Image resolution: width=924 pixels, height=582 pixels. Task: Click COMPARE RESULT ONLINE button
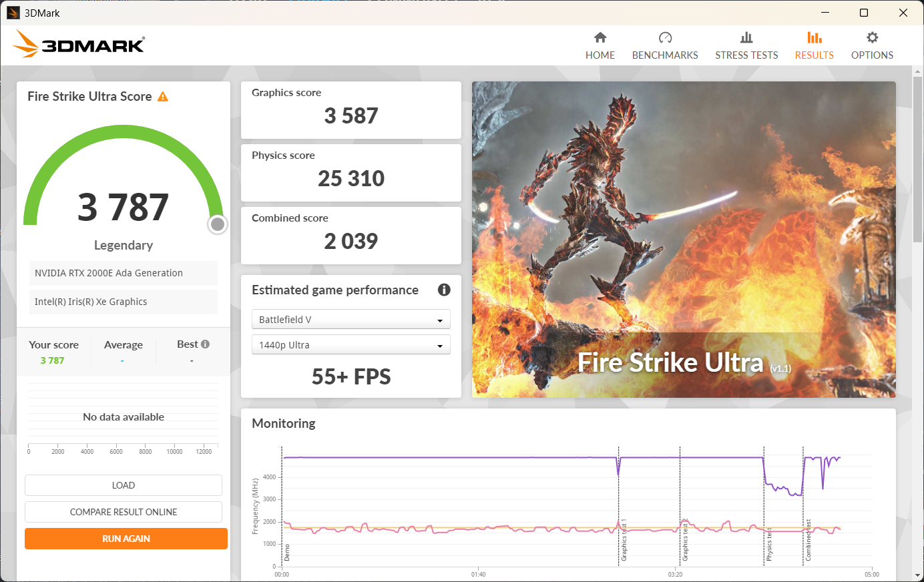tap(124, 512)
